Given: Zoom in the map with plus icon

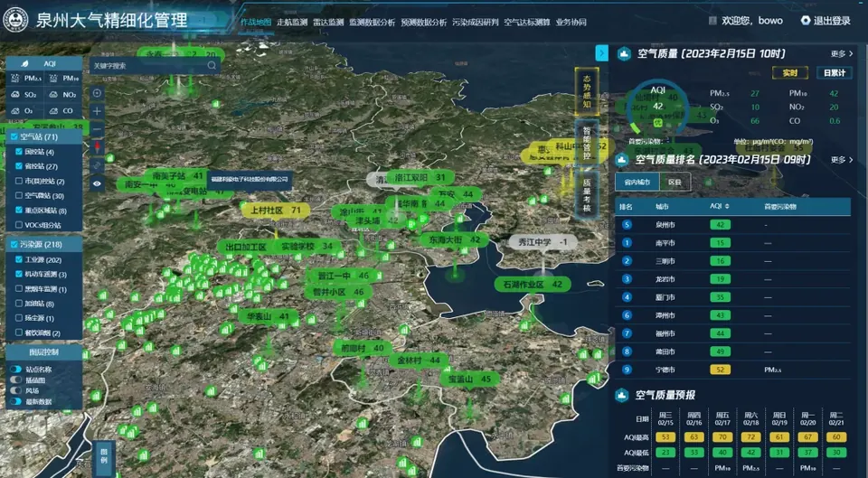Looking at the screenshot, I should [98, 111].
